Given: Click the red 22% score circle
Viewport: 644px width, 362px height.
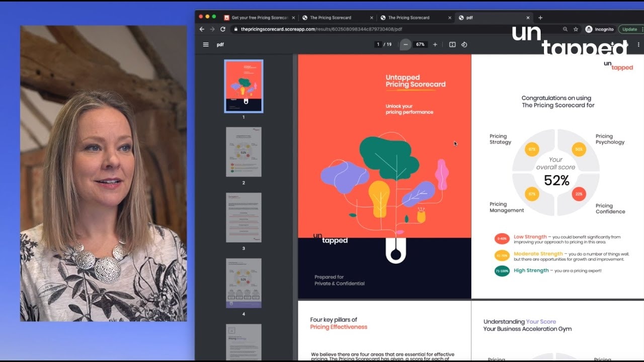Looking at the screenshot, I should click(x=579, y=194).
